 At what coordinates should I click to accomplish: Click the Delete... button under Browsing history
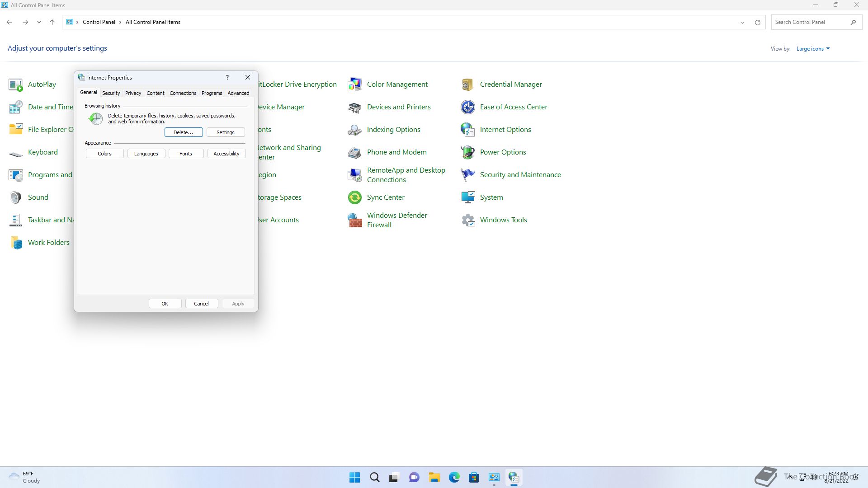pos(184,132)
